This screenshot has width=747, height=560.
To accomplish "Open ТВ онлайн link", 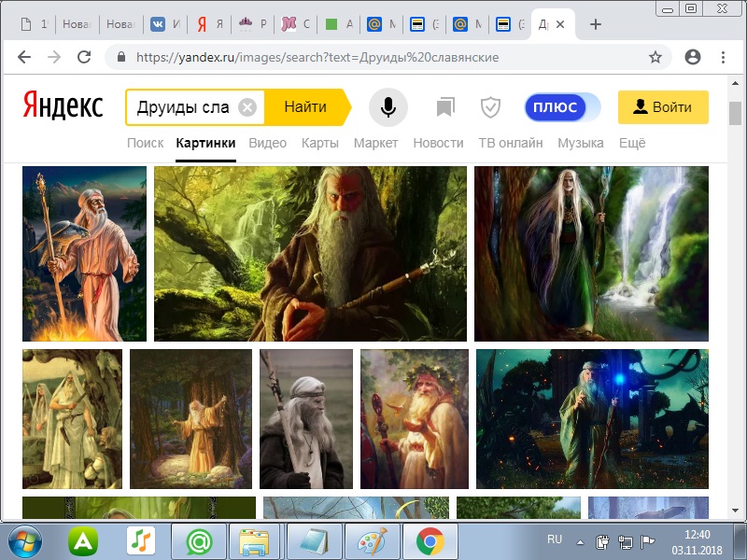I will click(511, 143).
